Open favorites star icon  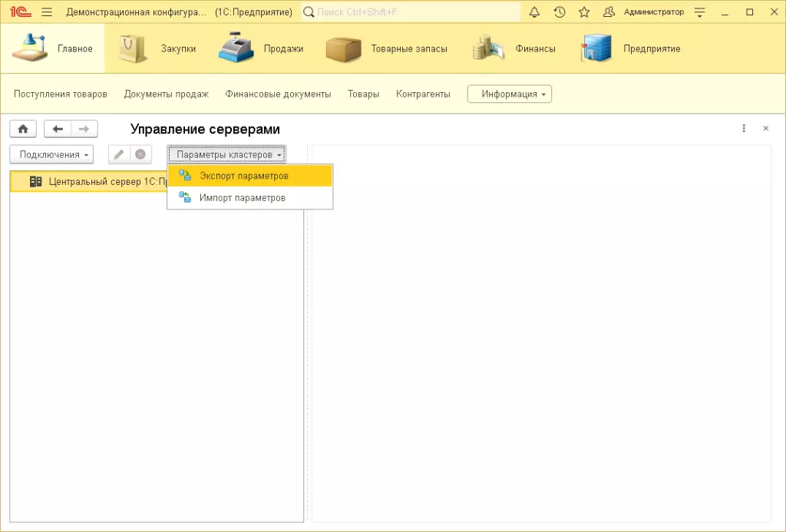coord(584,12)
